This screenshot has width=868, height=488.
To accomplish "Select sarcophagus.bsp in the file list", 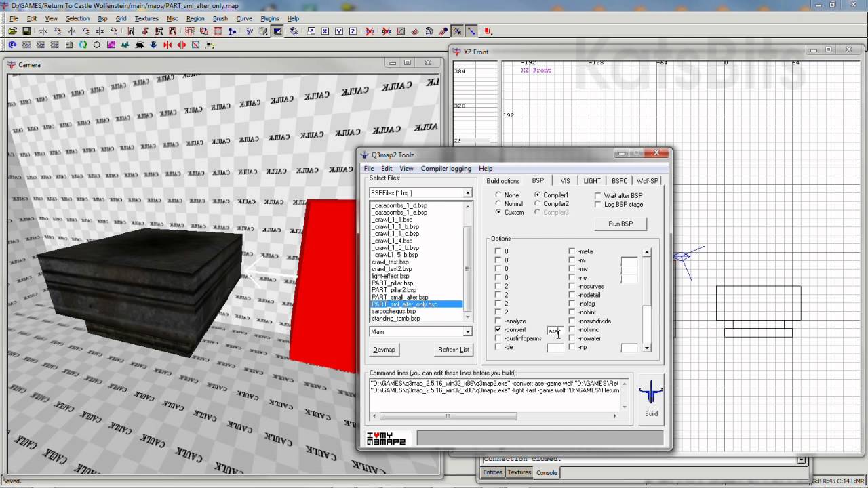I will coord(394,311).
